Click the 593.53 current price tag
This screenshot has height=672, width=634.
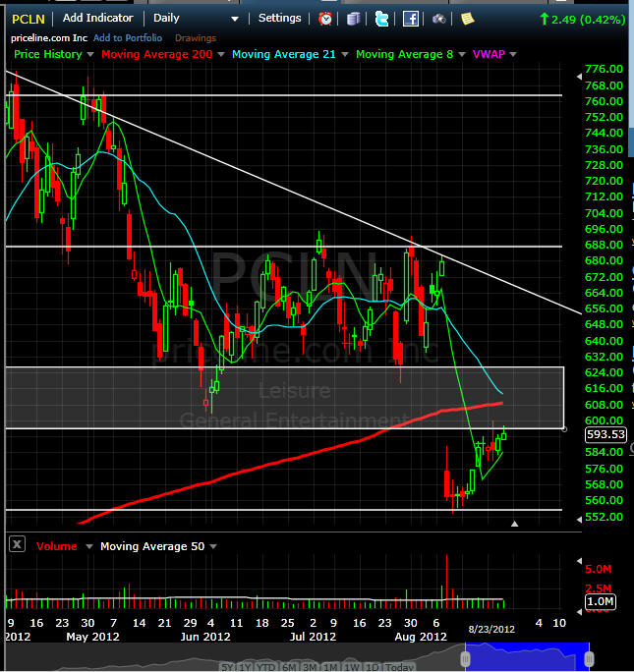pos(605,434)
